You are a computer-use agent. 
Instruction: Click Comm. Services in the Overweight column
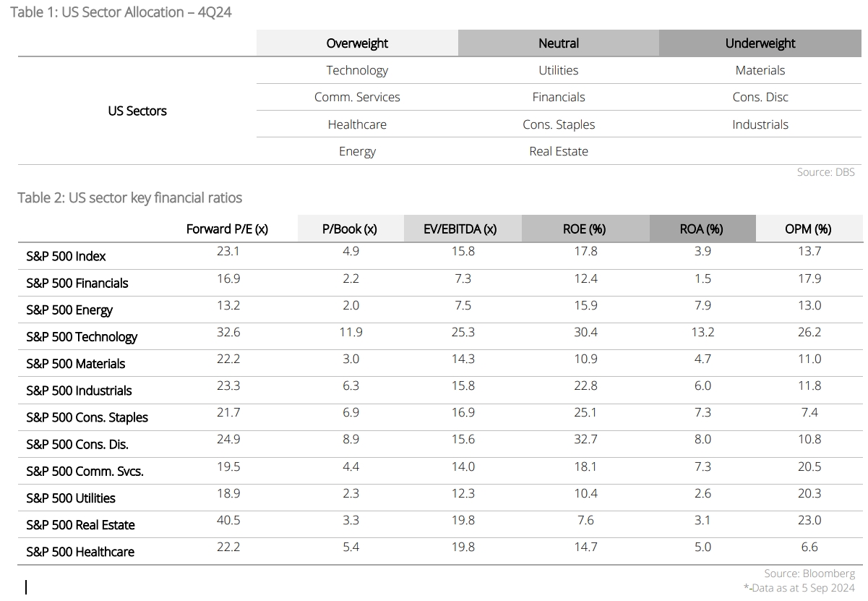[x=357, y=97]
